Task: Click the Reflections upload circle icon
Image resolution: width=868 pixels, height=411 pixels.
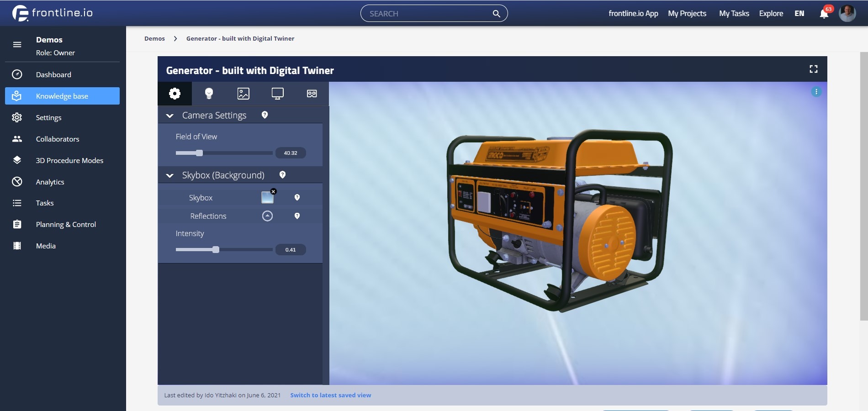Action: (267, 216)
